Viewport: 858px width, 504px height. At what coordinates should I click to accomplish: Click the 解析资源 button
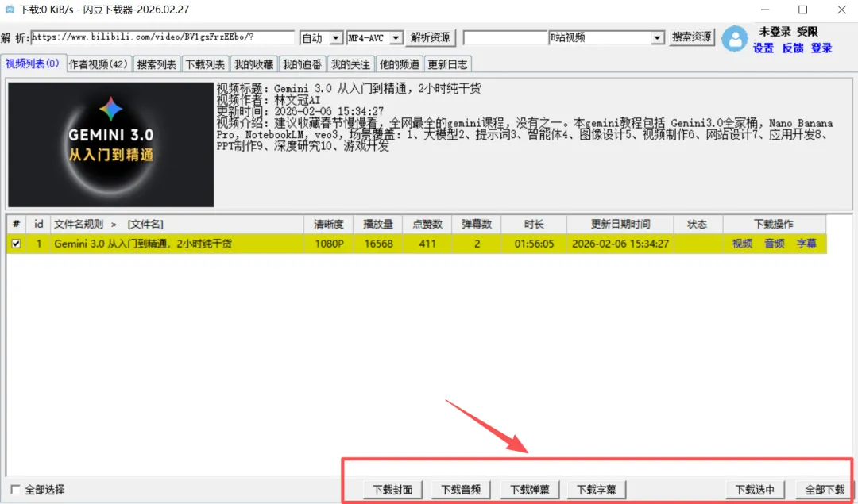pyautogui.click(x=431, y=37)
